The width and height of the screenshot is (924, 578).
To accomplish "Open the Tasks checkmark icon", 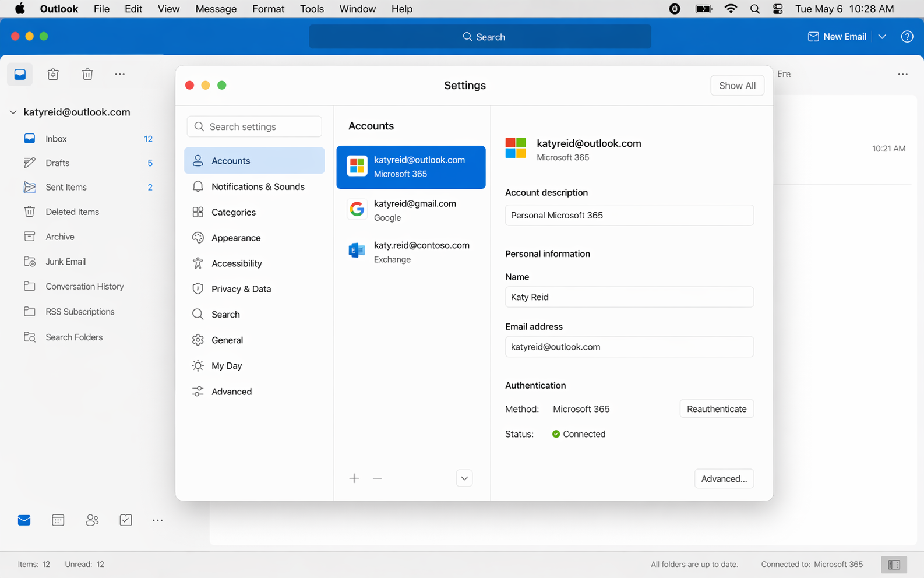I will coord(126,520).
